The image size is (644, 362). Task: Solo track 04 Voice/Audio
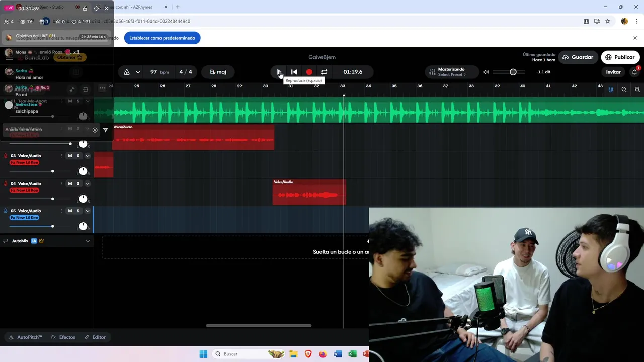78,183
